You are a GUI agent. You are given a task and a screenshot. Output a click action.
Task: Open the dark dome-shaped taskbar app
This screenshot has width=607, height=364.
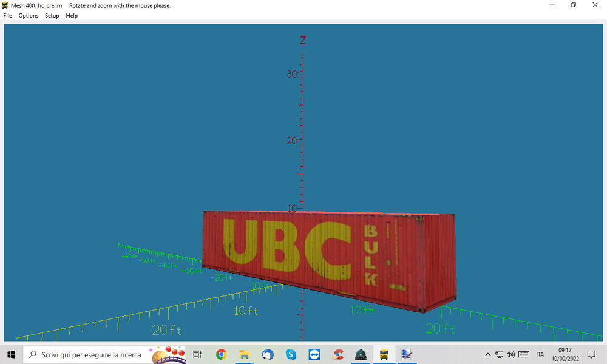pos(361,354)
